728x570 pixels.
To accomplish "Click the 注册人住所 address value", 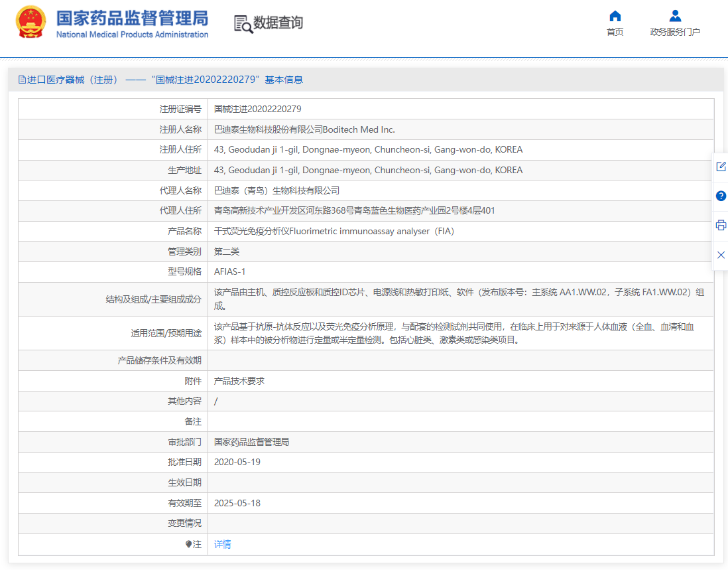I will click(x=368, y=149).
